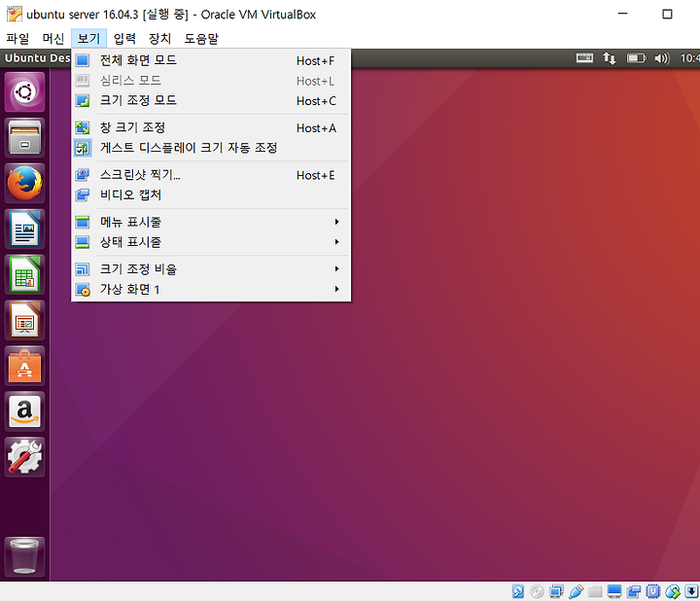This screenshot has height=601, width=700.
Task: Click Ubuntu Desktop title in guest panel
Action: coord(38,58)
